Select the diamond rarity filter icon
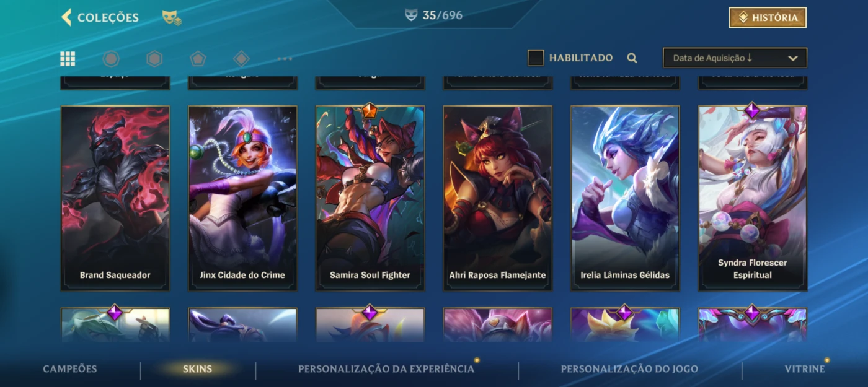 tap(241, 59)
